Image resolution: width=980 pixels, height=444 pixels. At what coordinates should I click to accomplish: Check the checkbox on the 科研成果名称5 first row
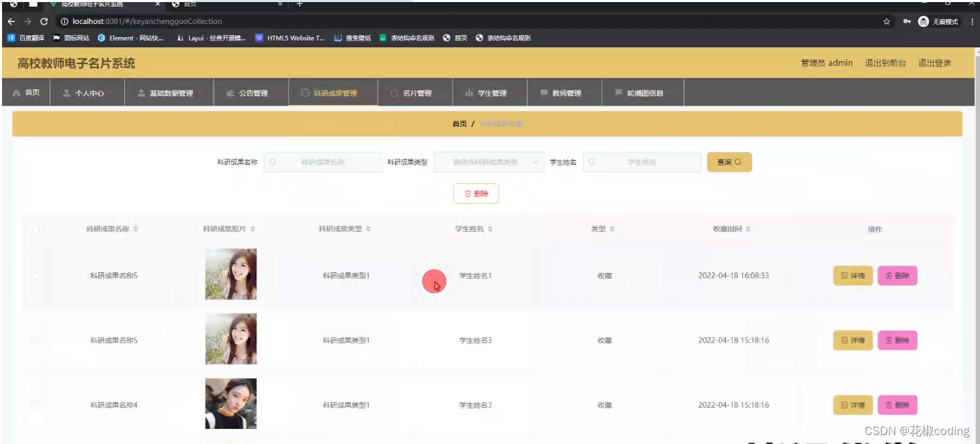pyautogui.click(x=36, y=275)
